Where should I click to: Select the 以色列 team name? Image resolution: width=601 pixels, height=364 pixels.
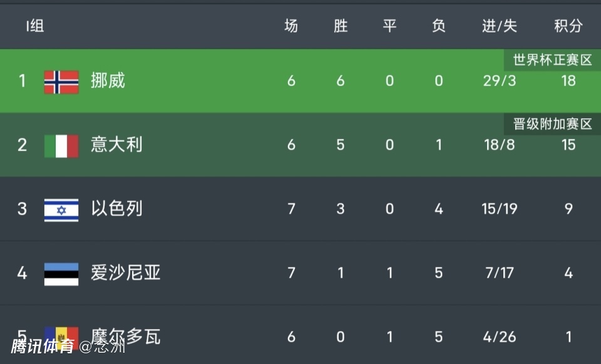(x=116, y=209)
